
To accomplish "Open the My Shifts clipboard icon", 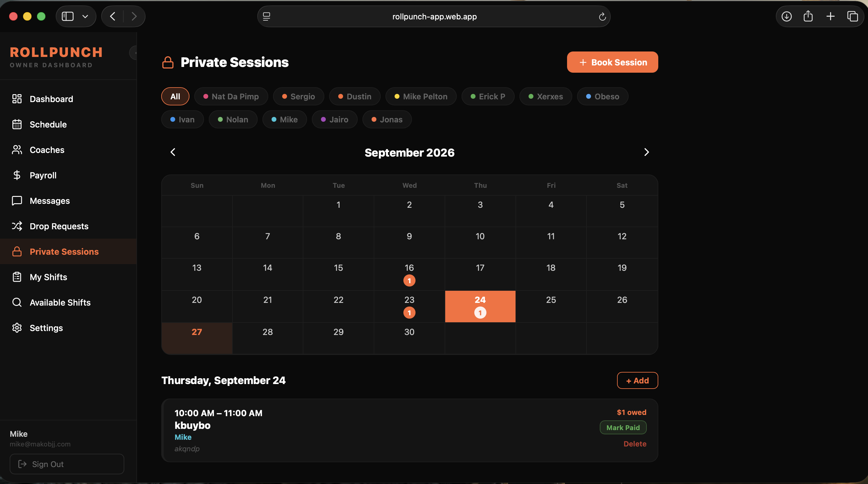I will pyautogui.click(x=17, y=277).
